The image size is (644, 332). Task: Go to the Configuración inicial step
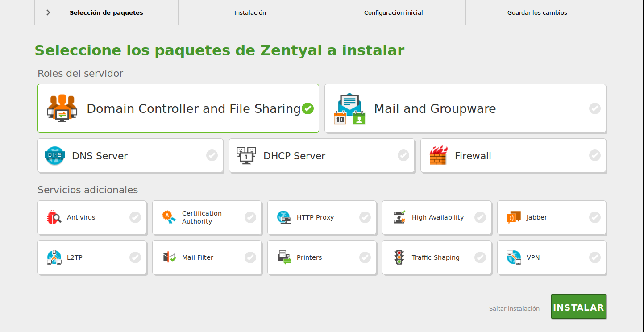(394, 12)
